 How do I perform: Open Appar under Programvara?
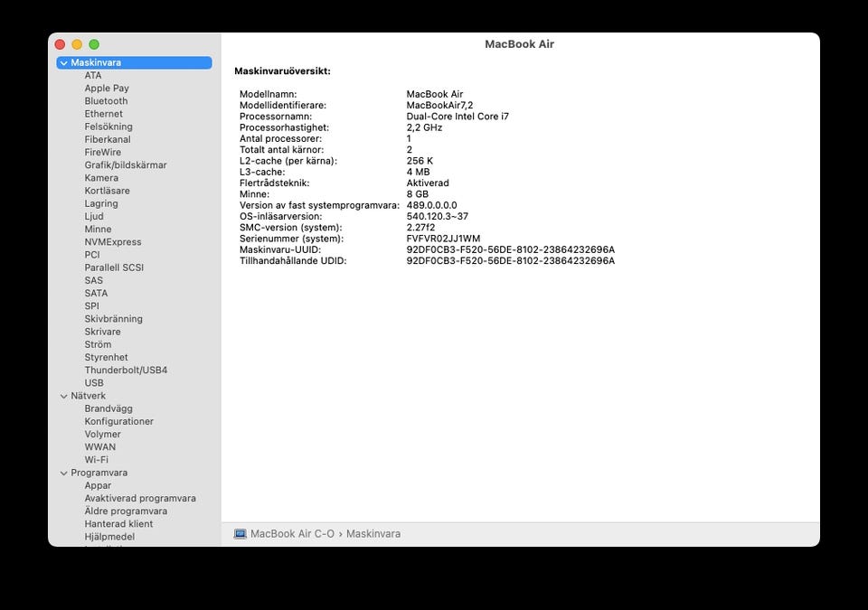click(98, 485)
